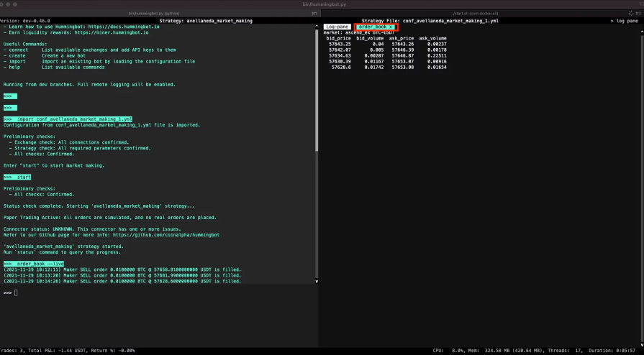Click the left pane scroll-down arrow

[316, 282]
